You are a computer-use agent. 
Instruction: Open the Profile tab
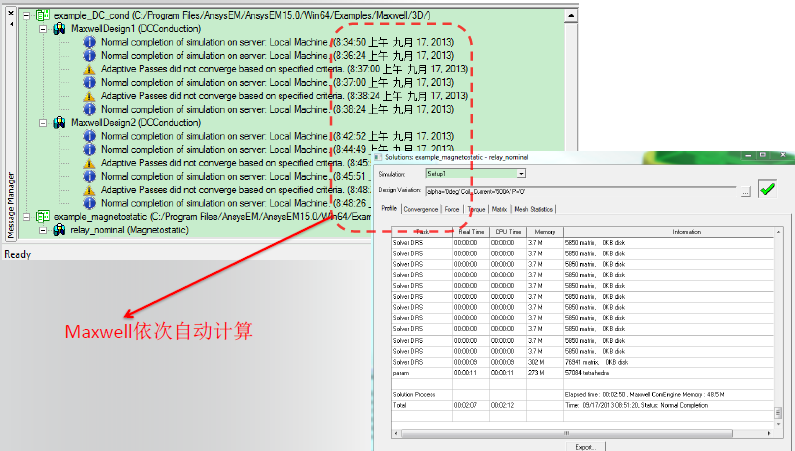click(x=389, y=208)
